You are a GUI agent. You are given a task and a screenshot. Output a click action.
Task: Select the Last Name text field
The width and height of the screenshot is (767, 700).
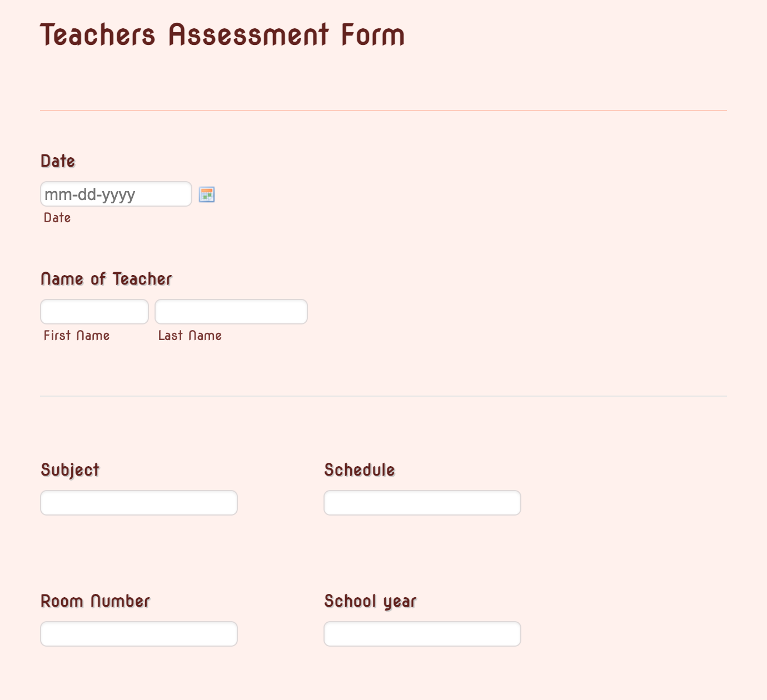[231, 311]
